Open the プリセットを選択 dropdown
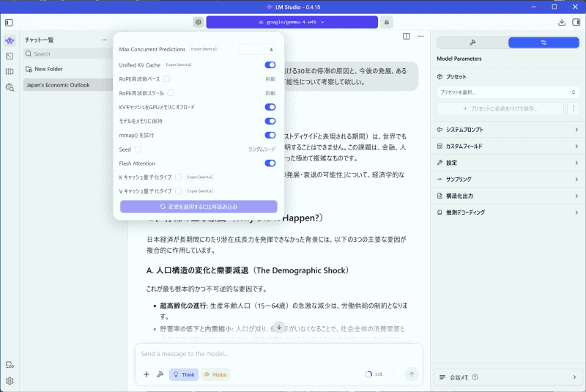Viewport: 586px width, 392px height. (x=508, y=92)
